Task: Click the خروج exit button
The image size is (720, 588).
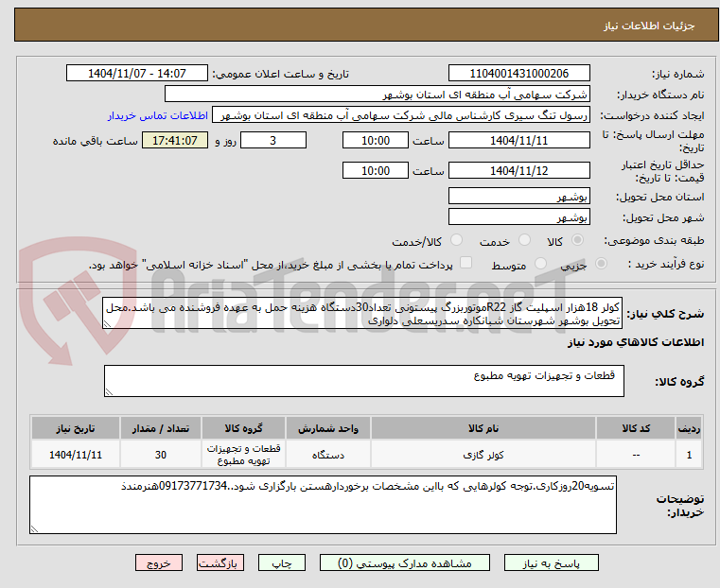Action: point(159,563)
